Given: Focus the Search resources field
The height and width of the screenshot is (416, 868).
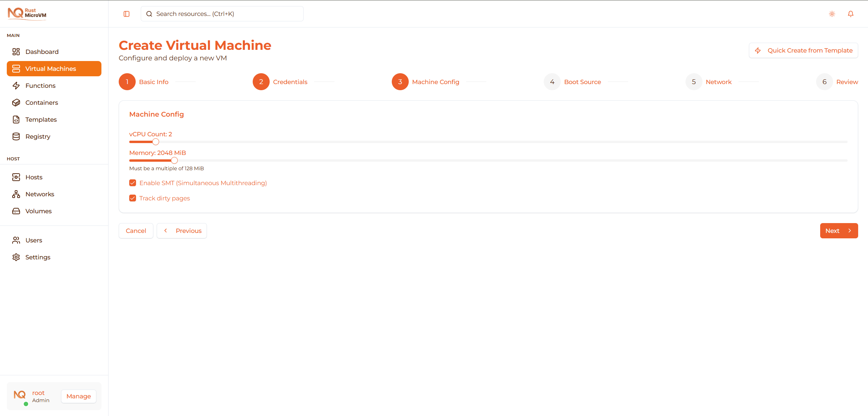Looking at the screenshot, I should pyautogui.click(x=222, y=14).
